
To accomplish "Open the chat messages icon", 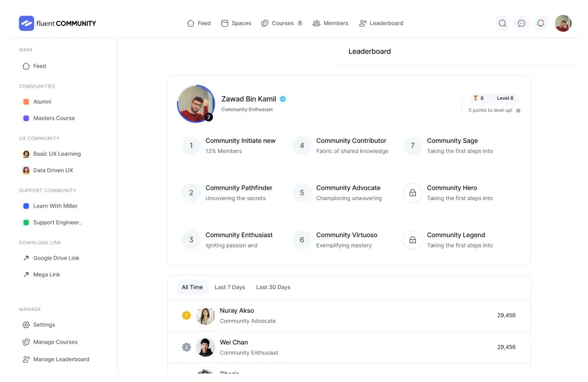I will point(522,24).
